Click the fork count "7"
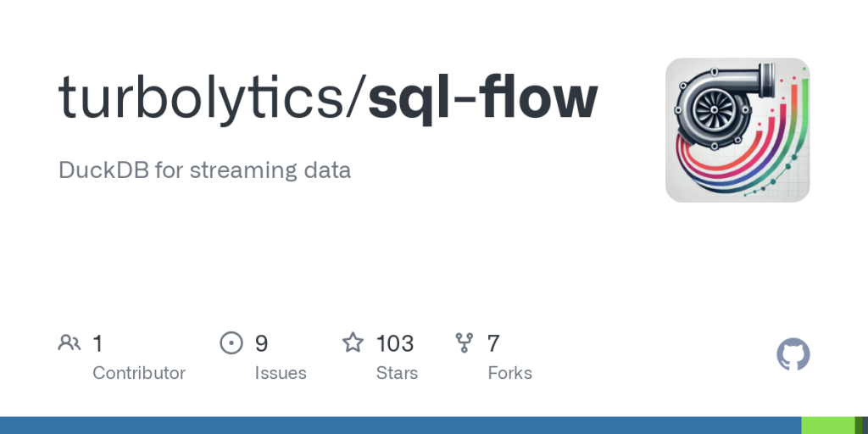Viewport: 868px width, 434px height. coord(493,343)
